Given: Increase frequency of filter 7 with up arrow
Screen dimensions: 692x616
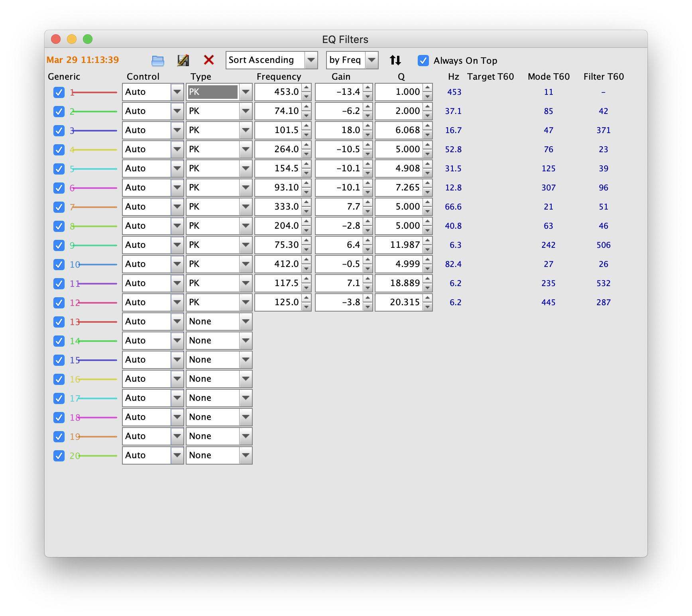Looking at the screenshot, I should (x=306, y=203).
